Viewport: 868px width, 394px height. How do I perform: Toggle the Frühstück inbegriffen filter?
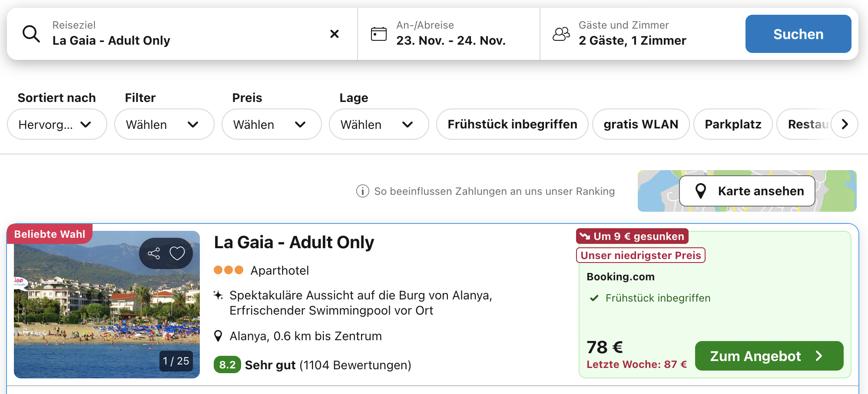pyautogui.click(x=512, y=125)
